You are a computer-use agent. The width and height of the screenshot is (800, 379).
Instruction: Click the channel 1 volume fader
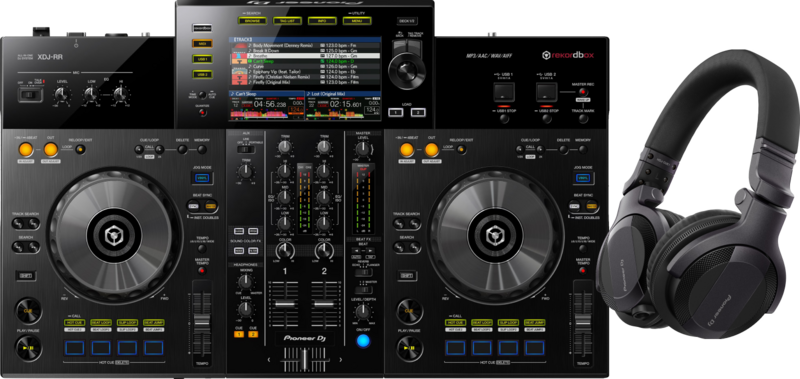pyautogui.click(x=285, y=303)
